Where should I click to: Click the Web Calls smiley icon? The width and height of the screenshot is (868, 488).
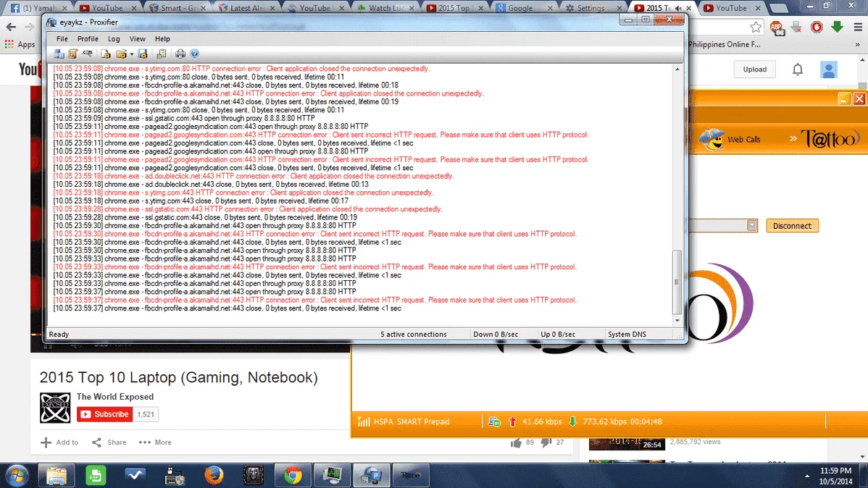tap(711, 139)
